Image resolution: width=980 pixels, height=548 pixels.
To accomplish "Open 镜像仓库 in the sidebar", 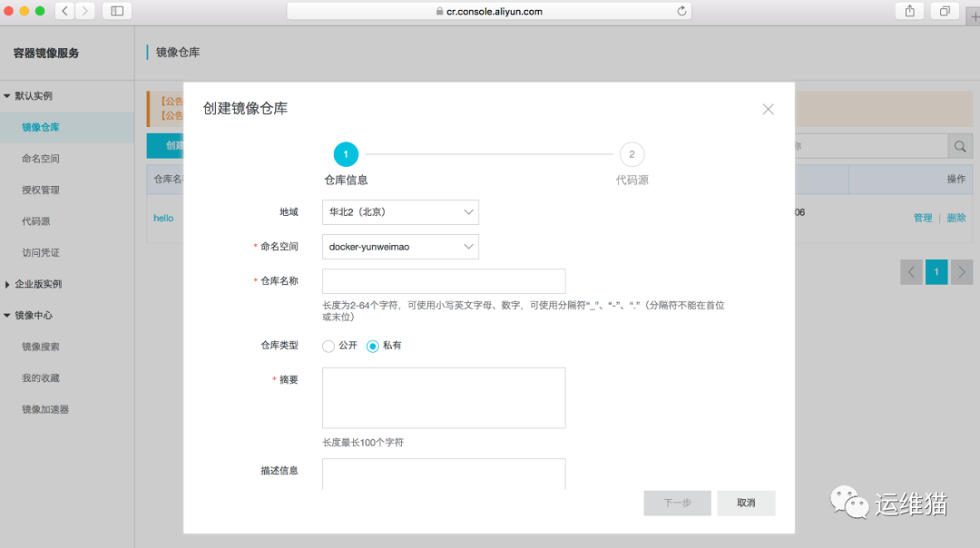I will pos(41,127).
